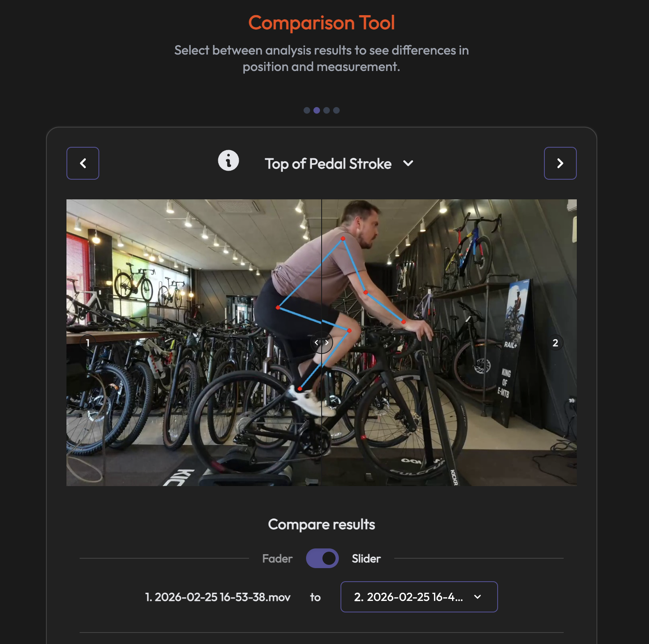Viewport: 649px width, 644px height.
Task: Click the number 1 badge on the image
Action: point(87,343)
